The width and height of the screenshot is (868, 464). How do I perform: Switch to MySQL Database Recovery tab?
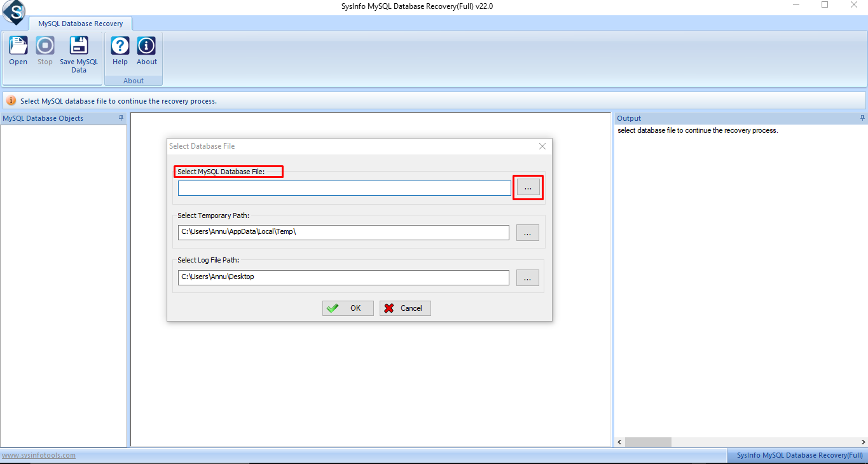tap(80, 24)
